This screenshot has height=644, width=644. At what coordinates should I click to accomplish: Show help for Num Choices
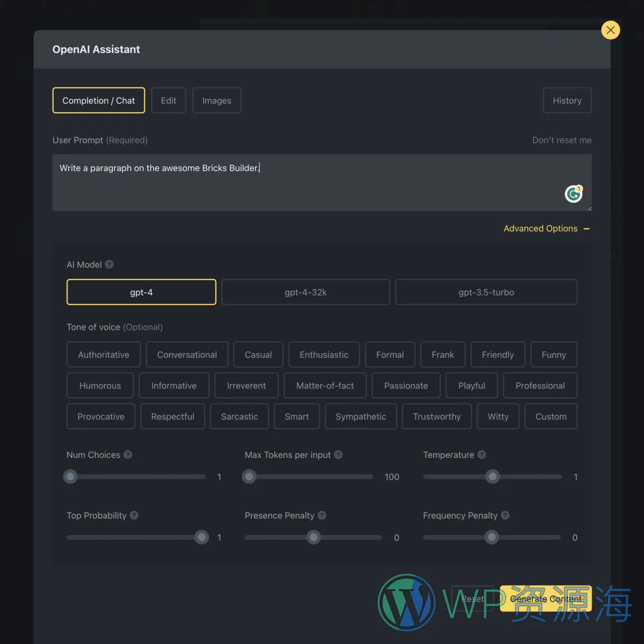click(128, 455)
